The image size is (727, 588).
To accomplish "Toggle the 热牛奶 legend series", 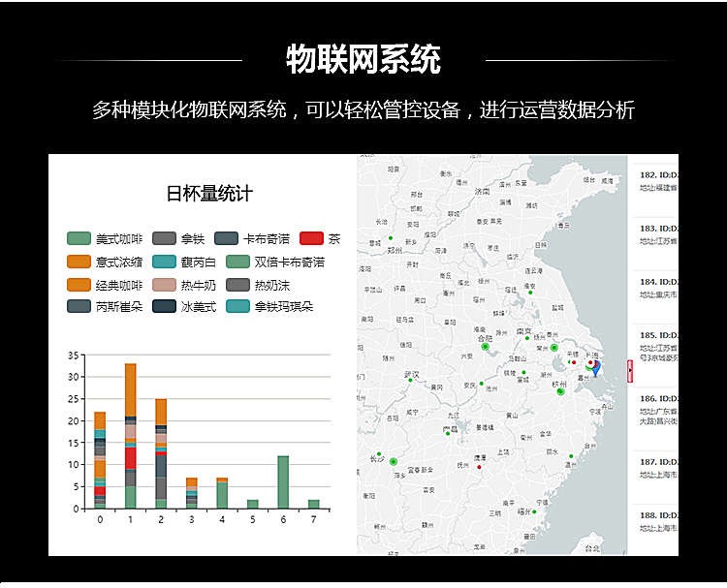I will (184, 285).
